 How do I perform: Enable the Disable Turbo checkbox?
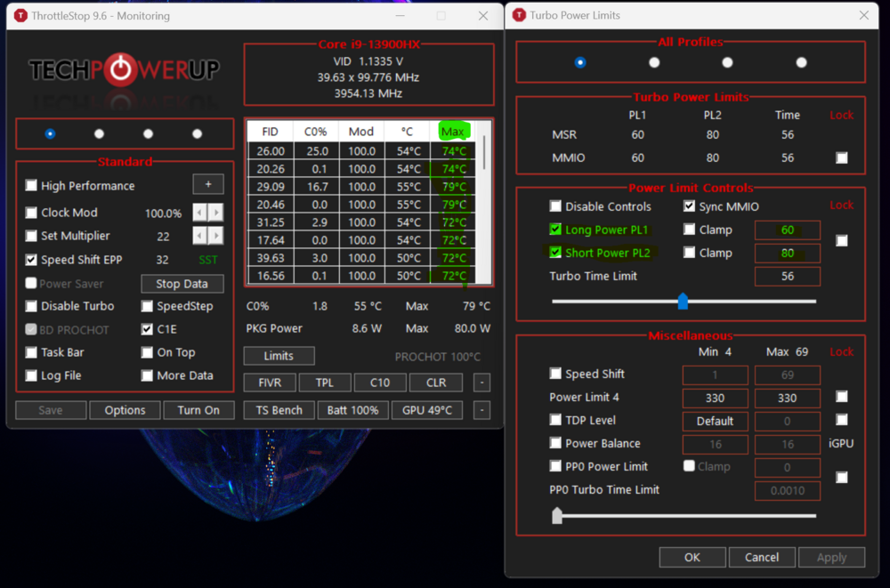[x=32, y=306]
